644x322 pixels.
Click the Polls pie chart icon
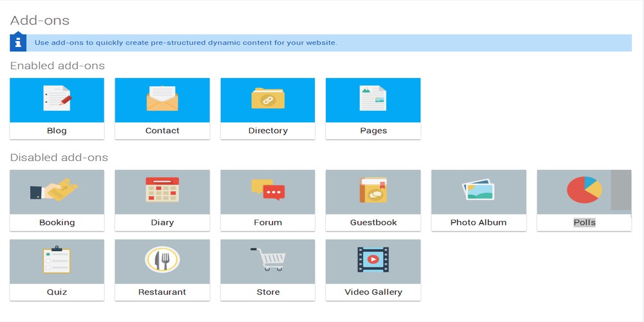(x=583, y=190)
